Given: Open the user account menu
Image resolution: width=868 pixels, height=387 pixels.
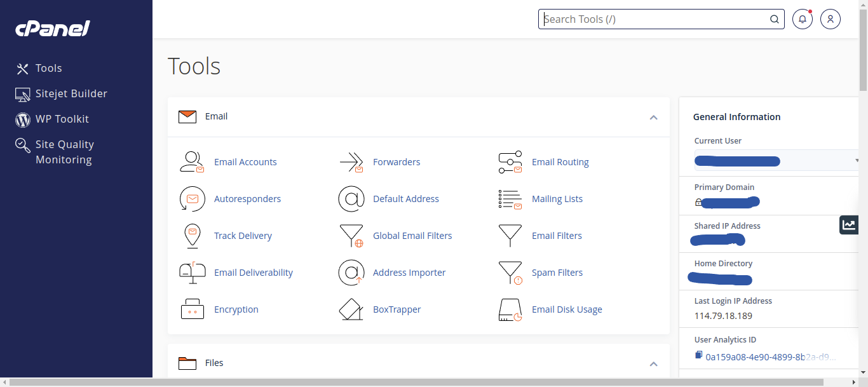Looking at the screenshot, I should (831, 19).
